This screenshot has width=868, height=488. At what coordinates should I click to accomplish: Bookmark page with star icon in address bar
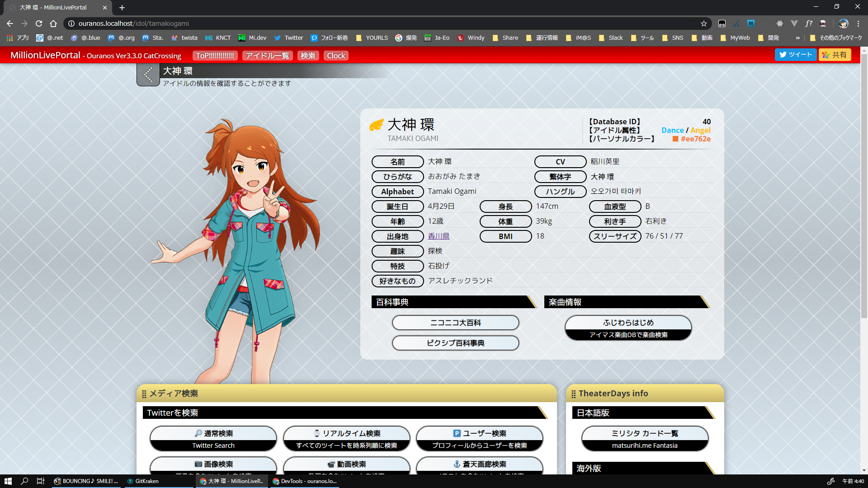703,23
